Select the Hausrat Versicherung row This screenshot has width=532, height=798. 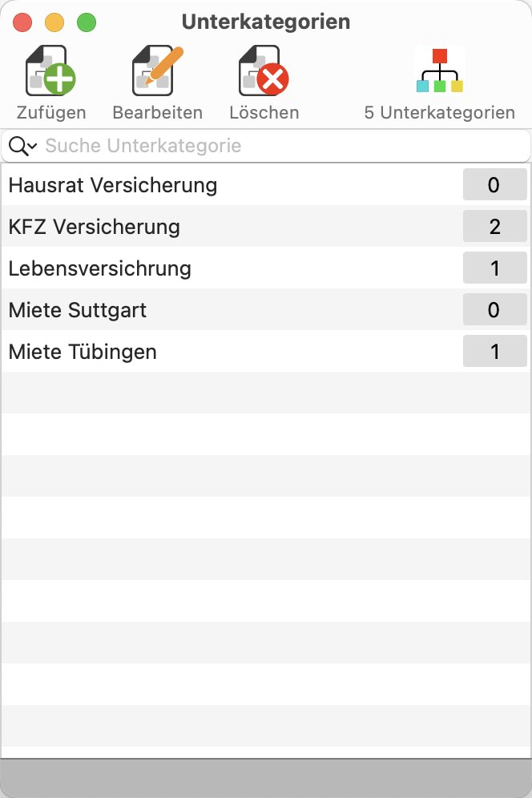pos(266,185)
